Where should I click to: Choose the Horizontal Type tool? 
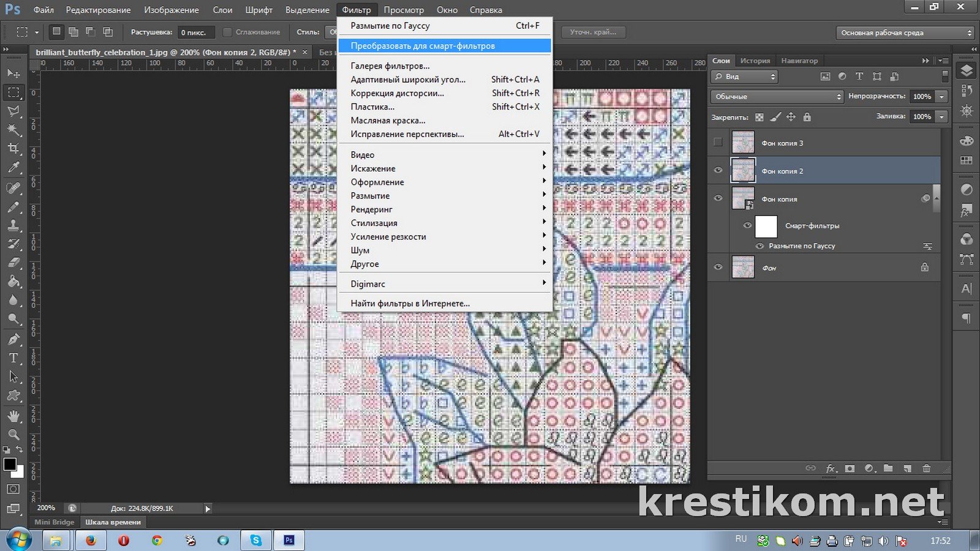(x=13, y=358)
